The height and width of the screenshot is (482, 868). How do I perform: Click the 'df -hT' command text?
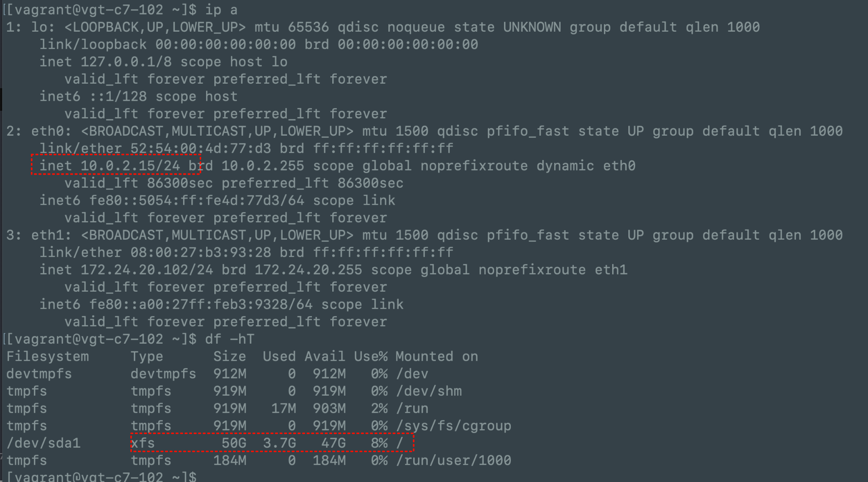[x=230, y=339]
